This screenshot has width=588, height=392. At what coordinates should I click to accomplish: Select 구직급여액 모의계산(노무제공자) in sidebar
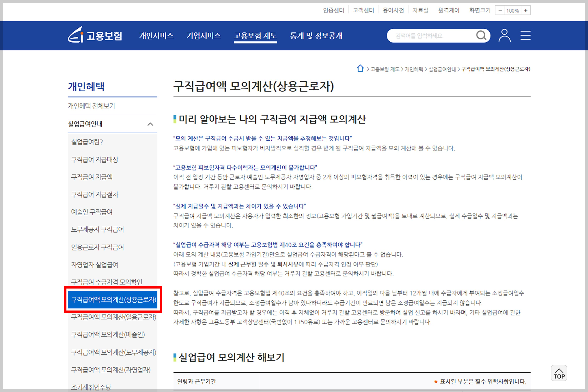tap(114, 352)
